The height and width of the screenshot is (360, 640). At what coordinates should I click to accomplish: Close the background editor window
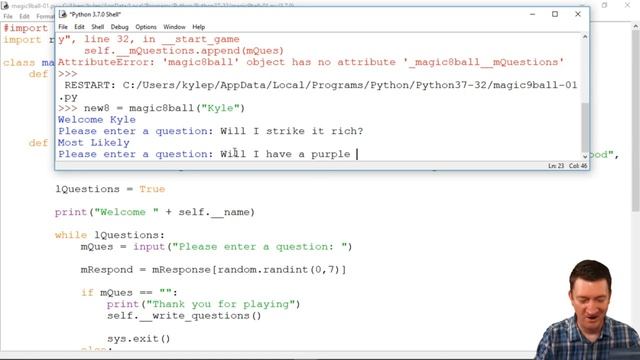[x=628, y=5]
